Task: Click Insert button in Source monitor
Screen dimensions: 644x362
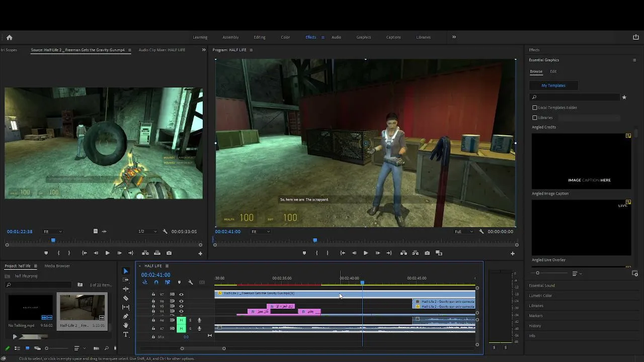Action: pos(145,253)
